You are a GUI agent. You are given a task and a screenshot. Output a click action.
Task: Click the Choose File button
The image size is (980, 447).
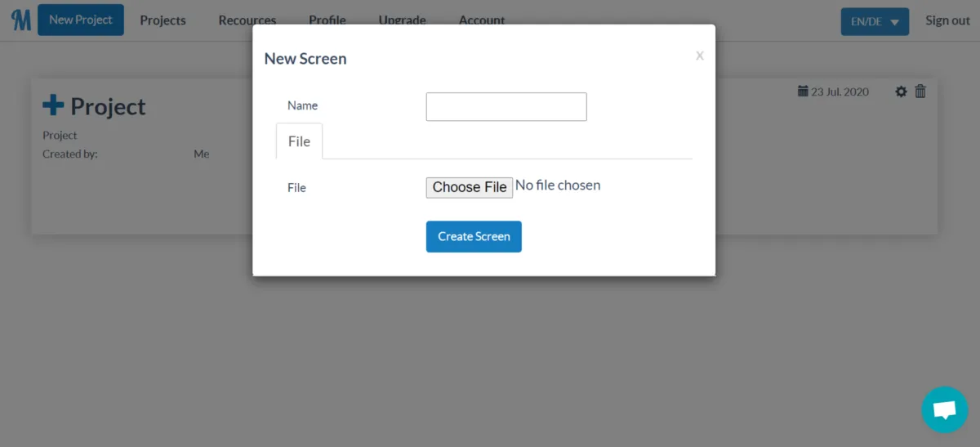[470, 187]
